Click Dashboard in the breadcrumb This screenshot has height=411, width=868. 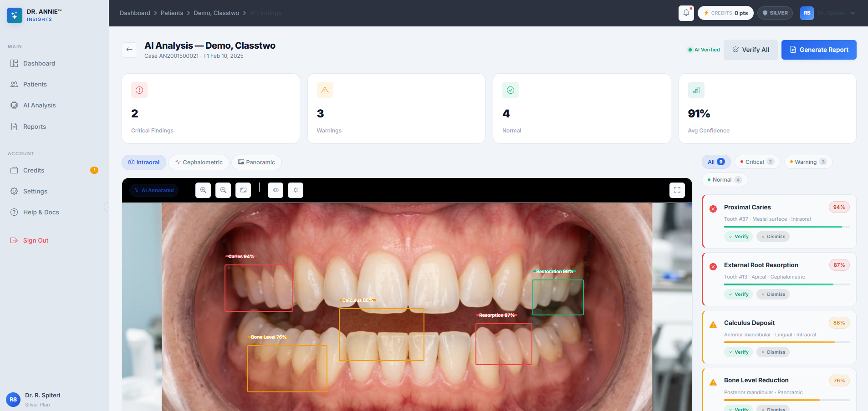pyautogui.click(x=135, y=13)
